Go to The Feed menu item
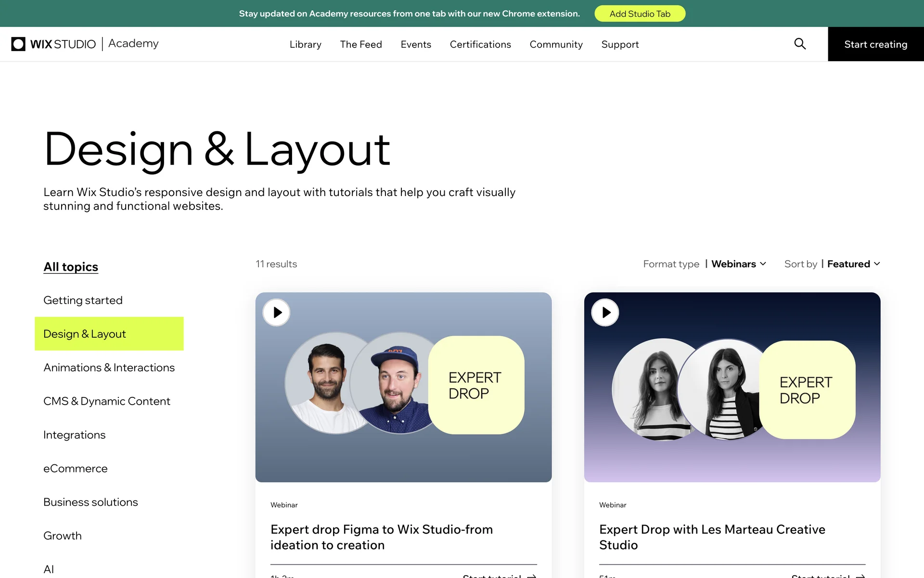Image resolution: width=924 pixels, height=578 pixels. [x=361, y=44]
